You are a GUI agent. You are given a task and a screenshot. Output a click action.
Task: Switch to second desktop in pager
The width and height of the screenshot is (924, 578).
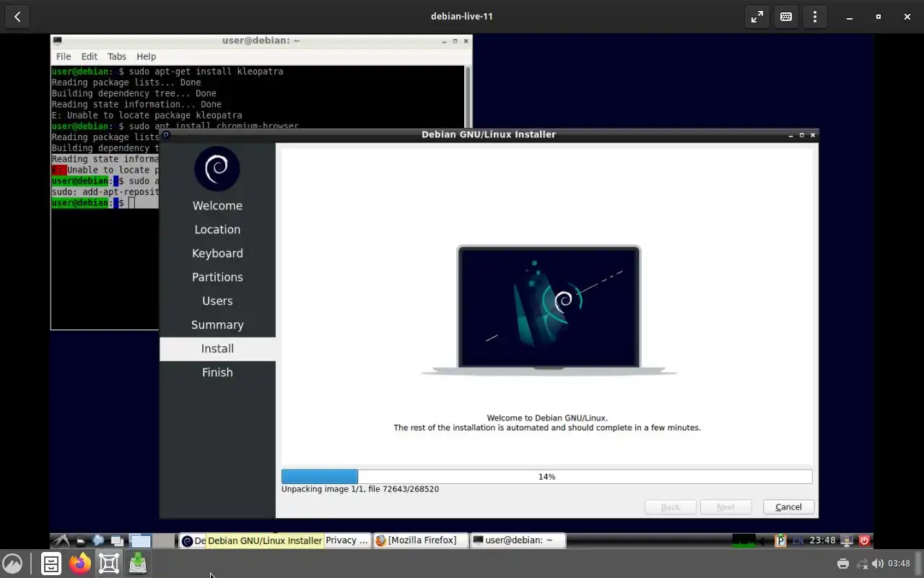[x=164, y=540]
